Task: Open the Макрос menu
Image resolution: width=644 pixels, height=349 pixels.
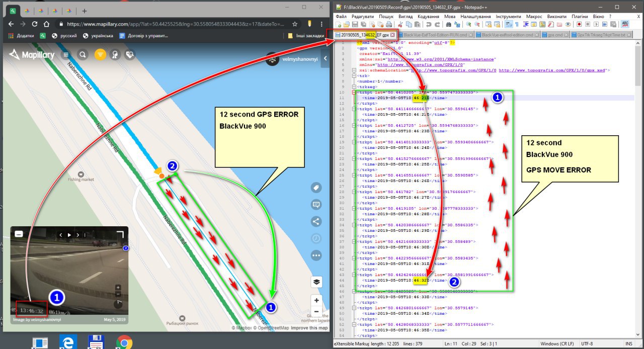Action: 534,17
